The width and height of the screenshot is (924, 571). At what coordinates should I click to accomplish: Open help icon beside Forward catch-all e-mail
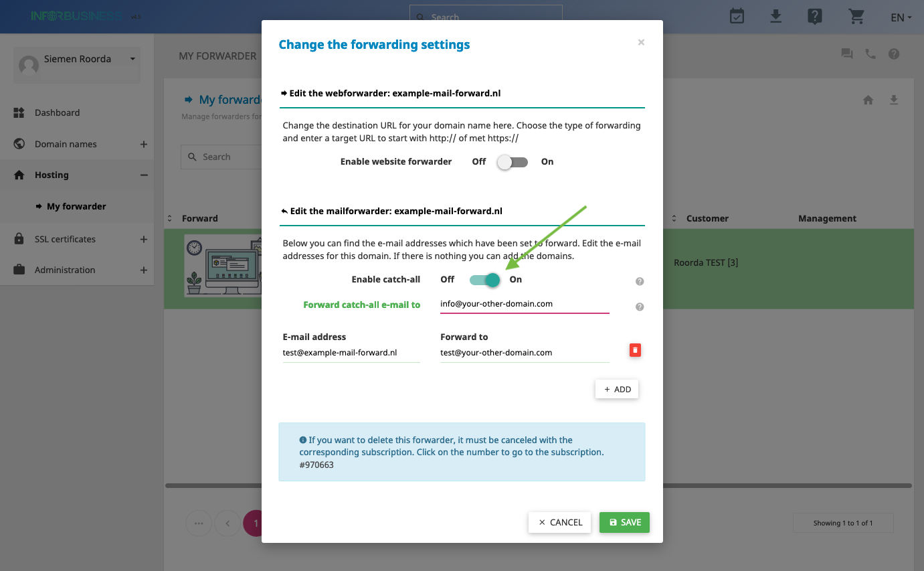pos(640,307)
